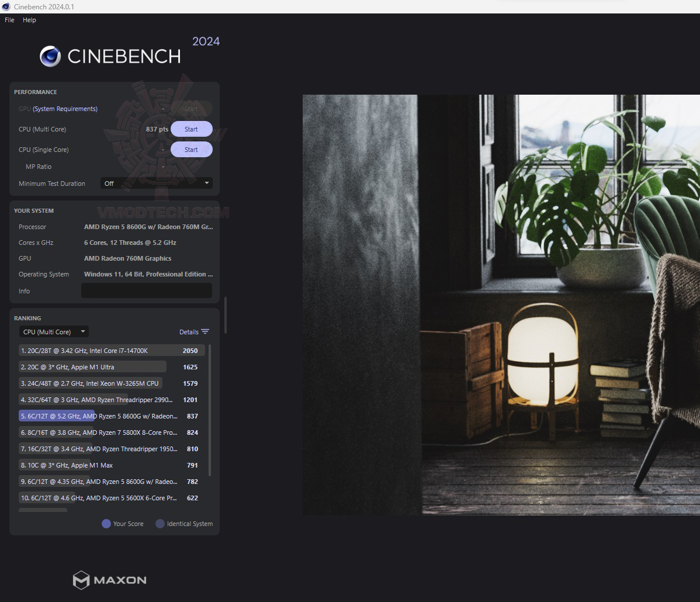Click the Identical System legend dot
Image resolution: width=700 pixels, height=602 pixels.
click(x=160, y=524)
